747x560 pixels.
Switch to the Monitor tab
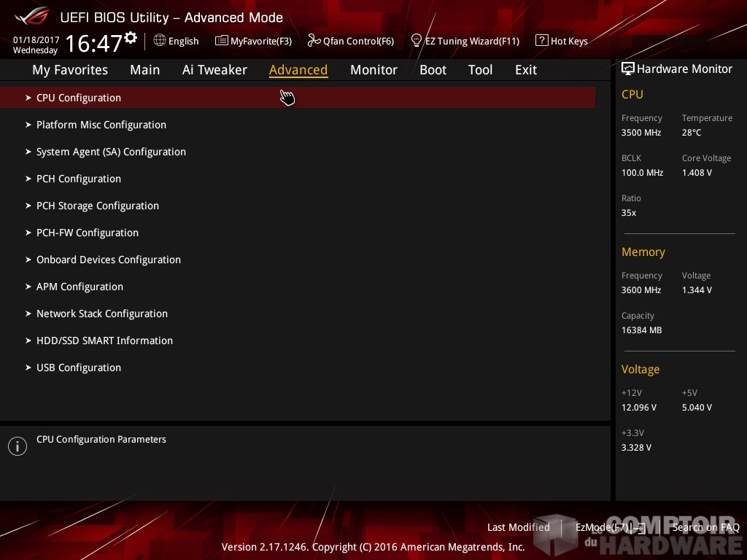coord(373,70)
